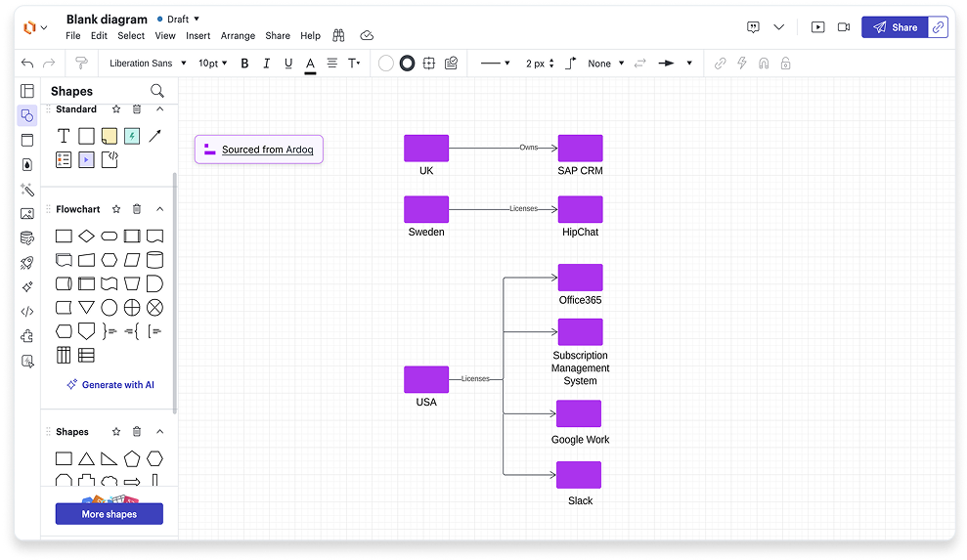Image resolution: width=967 pixels, height=560 pixels.
Task: Toggle underline formatting
Action: pos(288,64)
